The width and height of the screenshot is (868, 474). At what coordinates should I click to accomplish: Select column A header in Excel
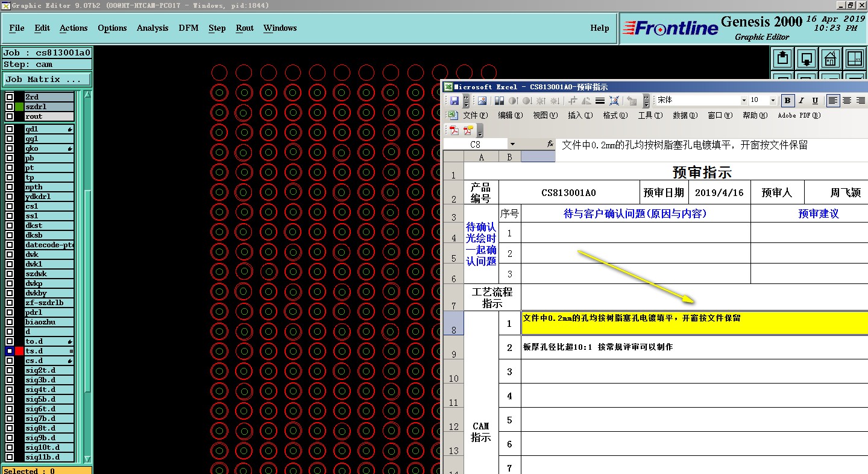pos(481,157)
